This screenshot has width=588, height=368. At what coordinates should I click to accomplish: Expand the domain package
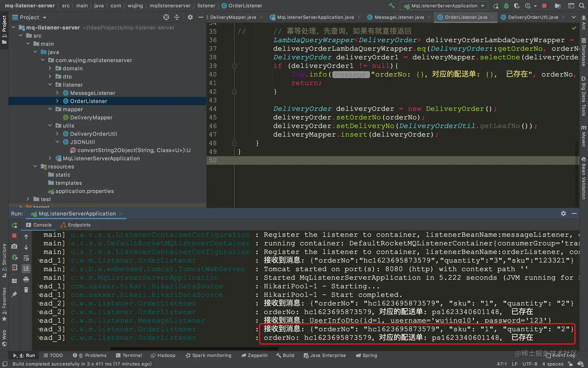pyautogui.click(x=50, y=69)
